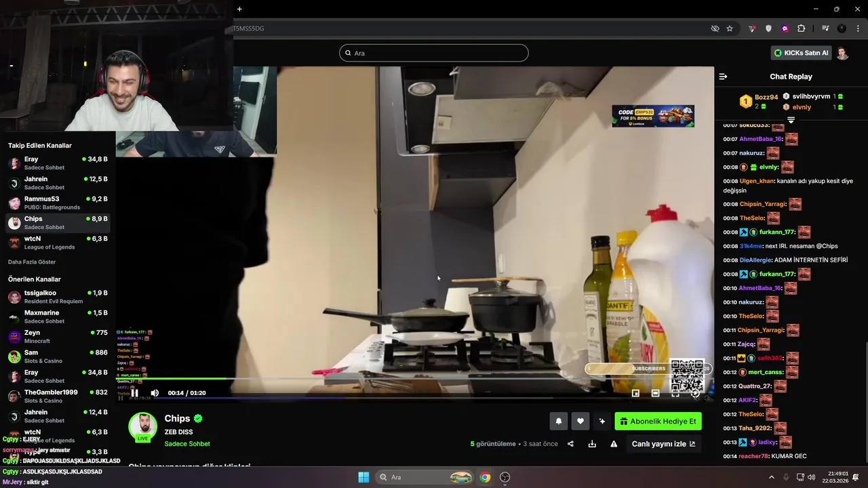Select Chips in followed channels
Viewport: 868px width, 488px height.
click(58, 222)
